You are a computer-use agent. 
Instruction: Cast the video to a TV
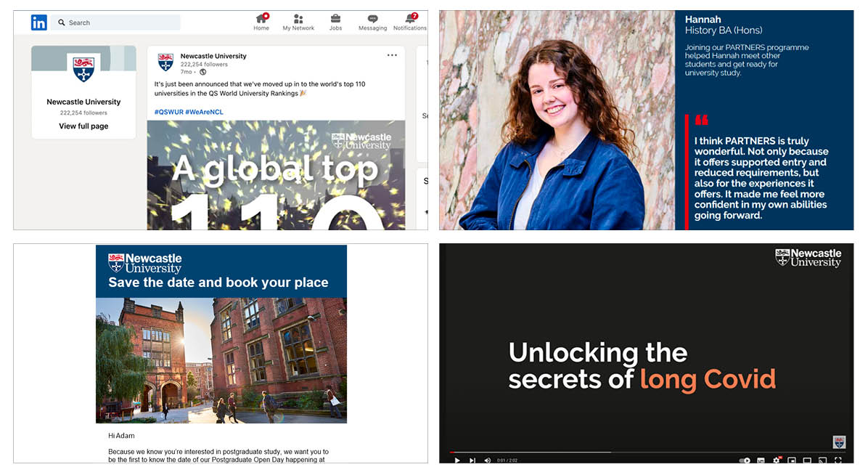pyautogui.click(x=822, y=460)
